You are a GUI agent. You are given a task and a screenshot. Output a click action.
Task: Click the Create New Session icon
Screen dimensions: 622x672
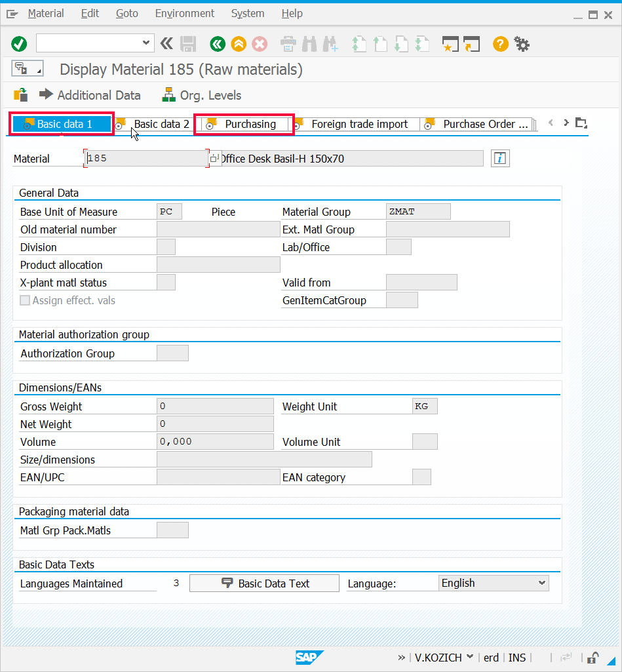click(450, 44)
